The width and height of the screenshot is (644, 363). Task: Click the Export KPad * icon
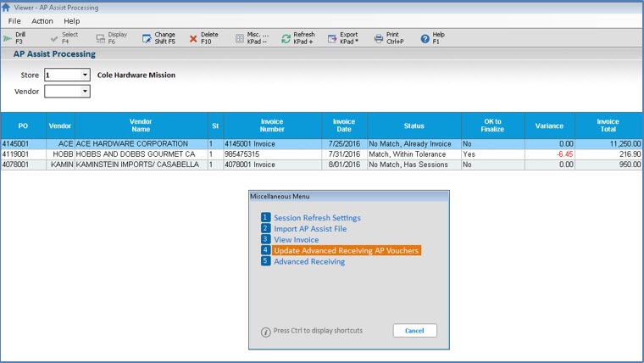click(x=332, y=38)
